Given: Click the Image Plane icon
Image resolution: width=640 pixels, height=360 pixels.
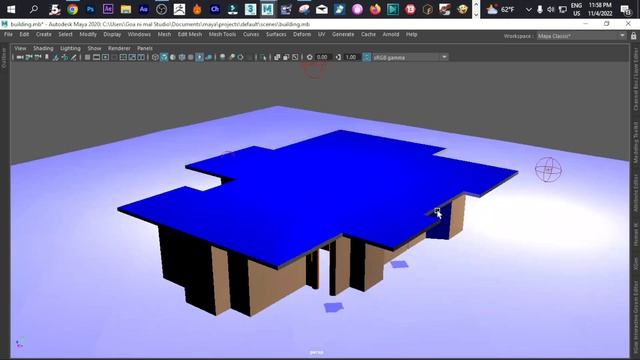Looking at the screenshot, I should [x=56, y=58].
